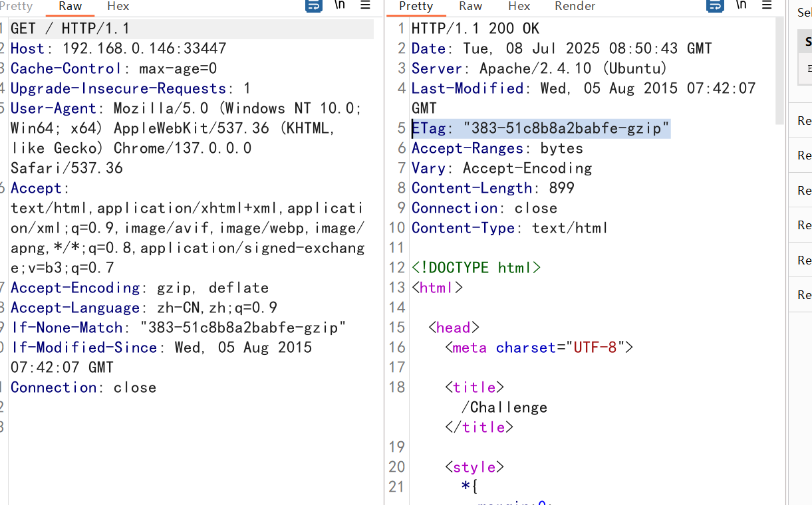The width and height of the screenshot is (812, 505).
Task: Click the opening <style> tag line
Action: (x=475, y=467)
